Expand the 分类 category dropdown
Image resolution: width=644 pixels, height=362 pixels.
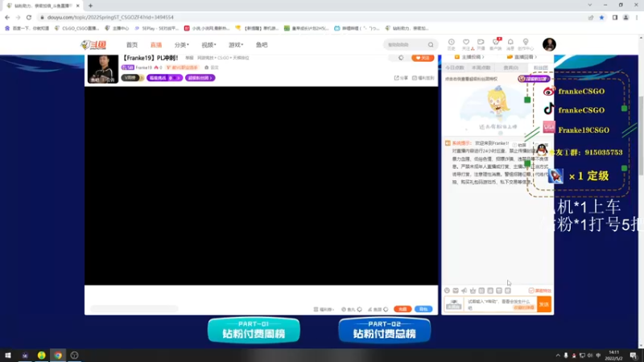182,45
